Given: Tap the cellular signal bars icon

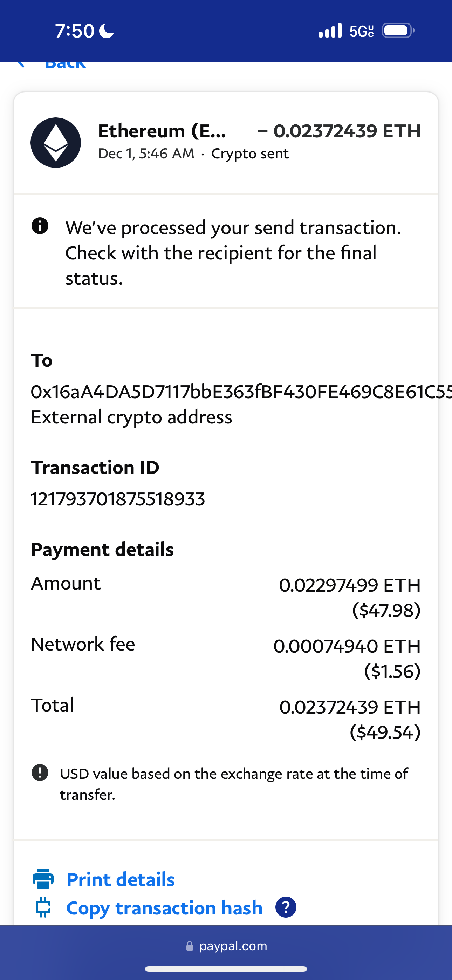Looking at the screenshot, I should click(x=330, y=30).
